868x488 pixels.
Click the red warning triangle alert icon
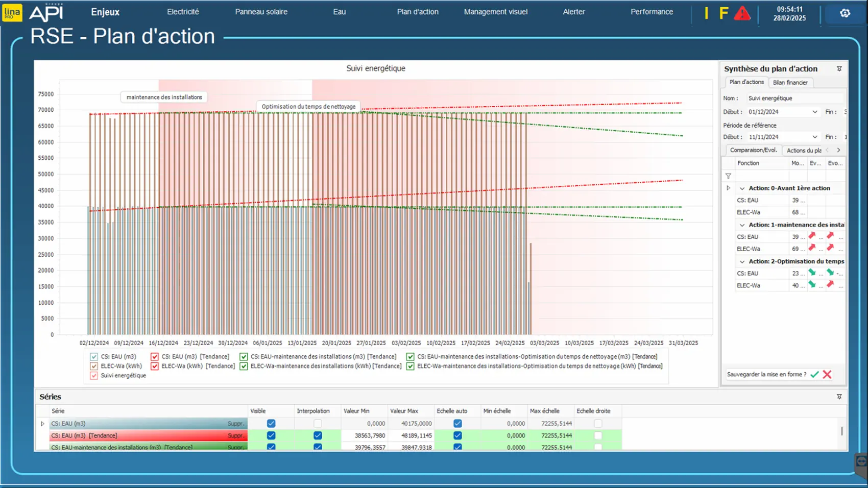[742, 13]
